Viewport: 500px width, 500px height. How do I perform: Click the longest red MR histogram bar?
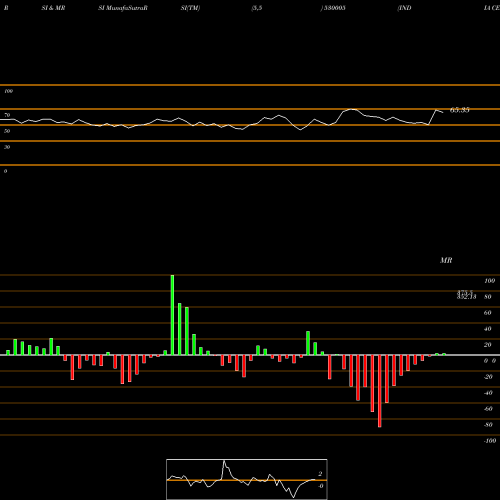click(x=380, y=391)
